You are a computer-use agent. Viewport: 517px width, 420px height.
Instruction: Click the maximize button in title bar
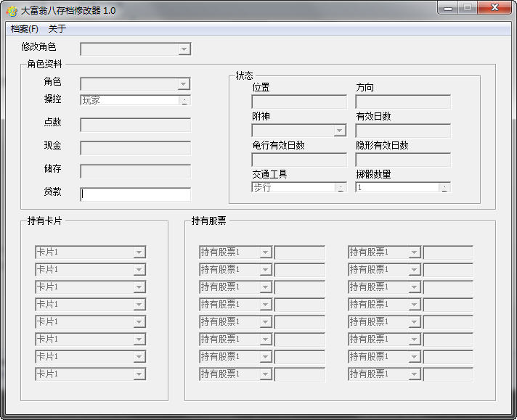click(468, 7)
